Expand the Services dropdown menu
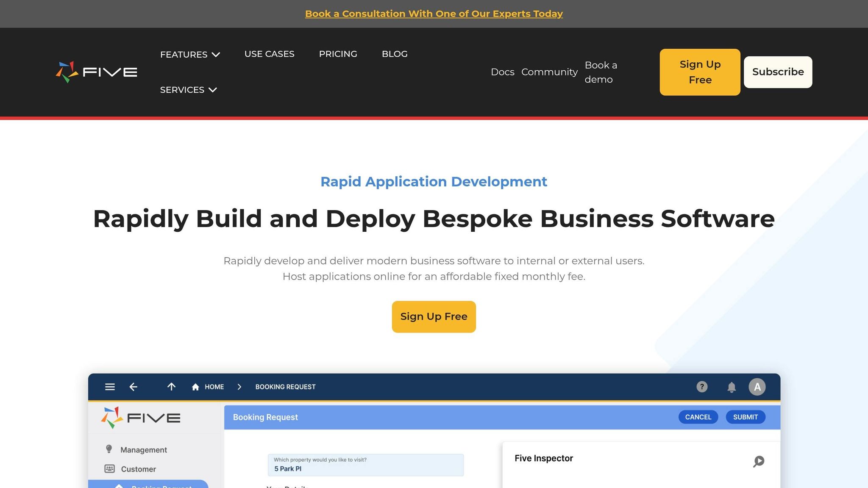Image resolution: width=868 pixels, height=488 pixels. pyautogui.click(x=188, y=90)
